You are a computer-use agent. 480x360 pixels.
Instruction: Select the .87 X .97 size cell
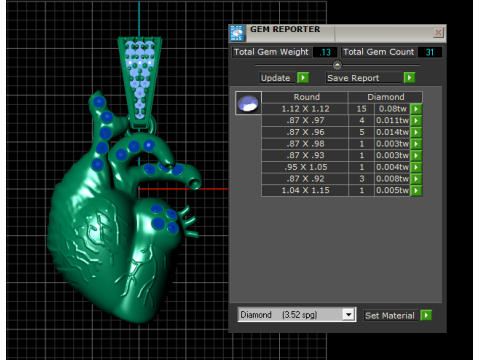tap(305, 121)
